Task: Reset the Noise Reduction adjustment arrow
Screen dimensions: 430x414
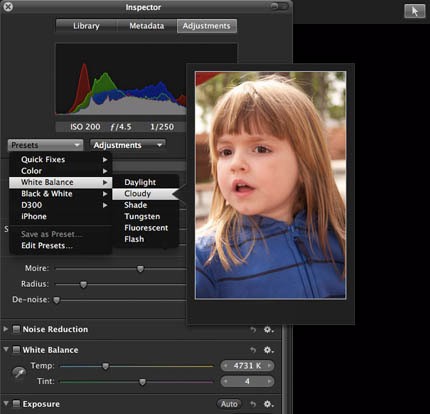Action: (x=253, y=330)
